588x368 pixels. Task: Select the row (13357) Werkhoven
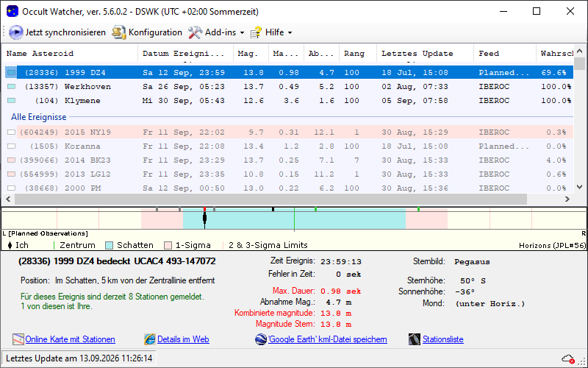point(288,86)
